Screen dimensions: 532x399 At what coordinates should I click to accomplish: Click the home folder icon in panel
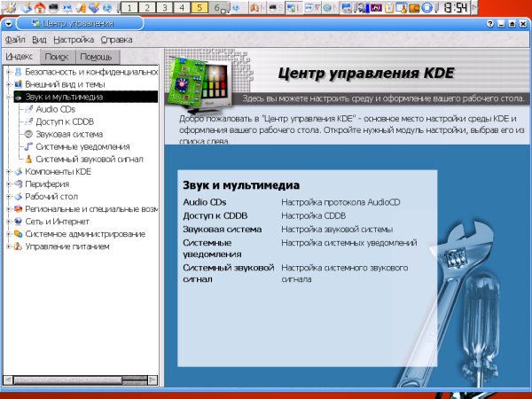(x=40, y=7)
